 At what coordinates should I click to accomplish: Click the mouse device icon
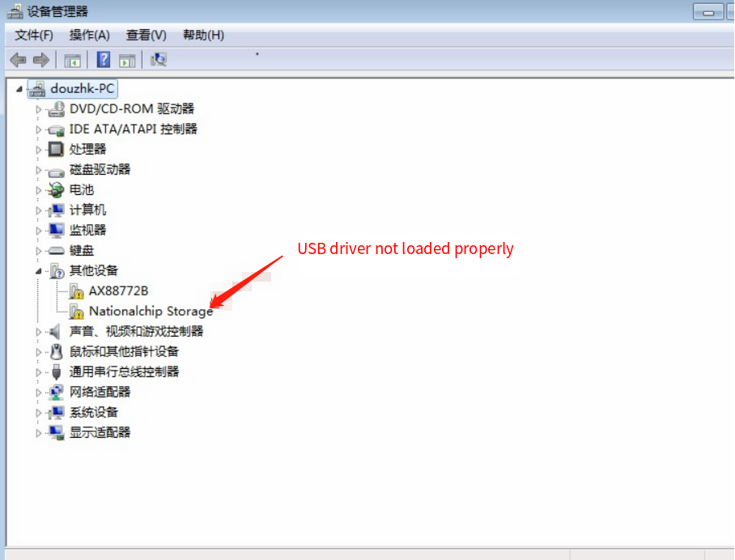point(56,351)
